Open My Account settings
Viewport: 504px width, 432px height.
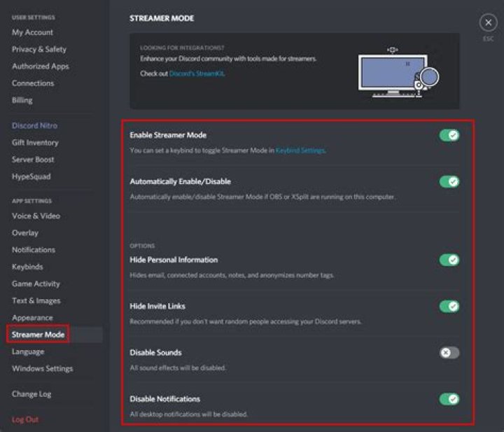tap(32, 32)
